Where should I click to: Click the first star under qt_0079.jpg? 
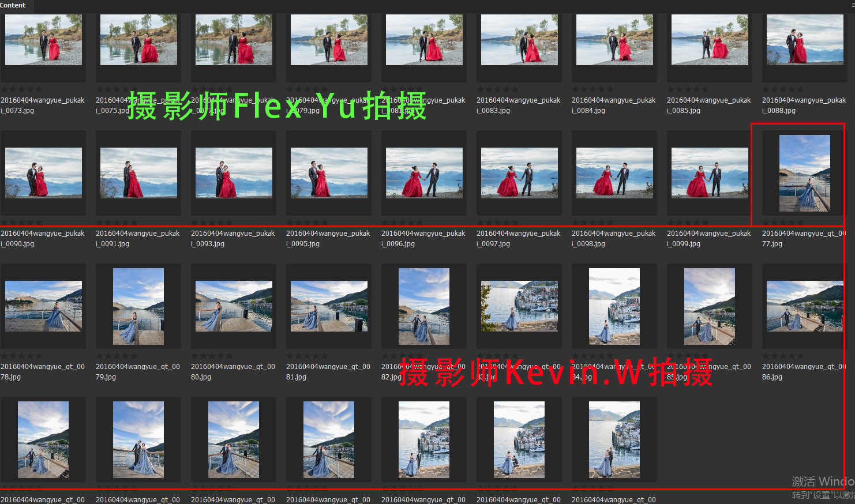click(x=100, y=356)
